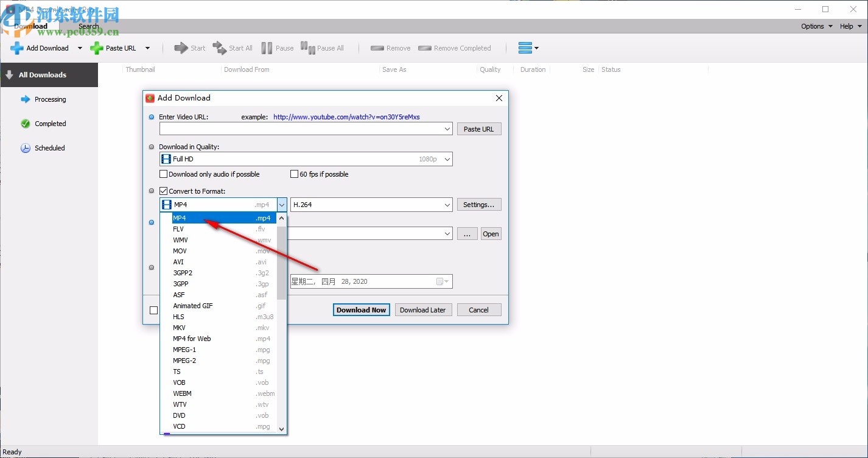
Task: Click the Remove Completed icon
Action: pyautogui.click(x=424, y=48)
